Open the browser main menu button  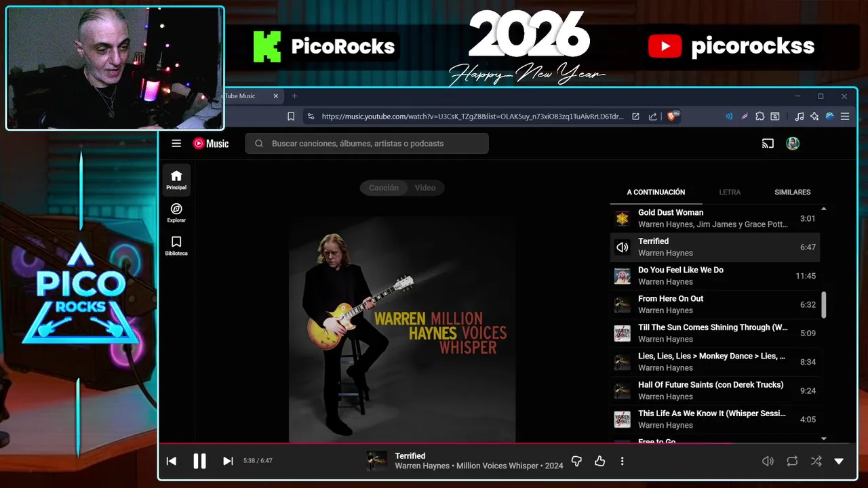click(x=845, y=117)
